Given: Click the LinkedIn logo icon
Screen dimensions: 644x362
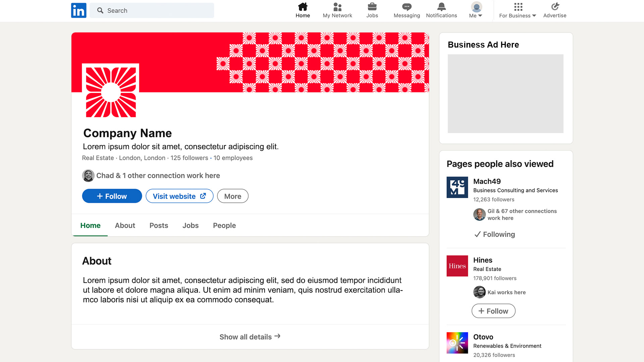Looking at the screenshot, I should pos(78,10).
